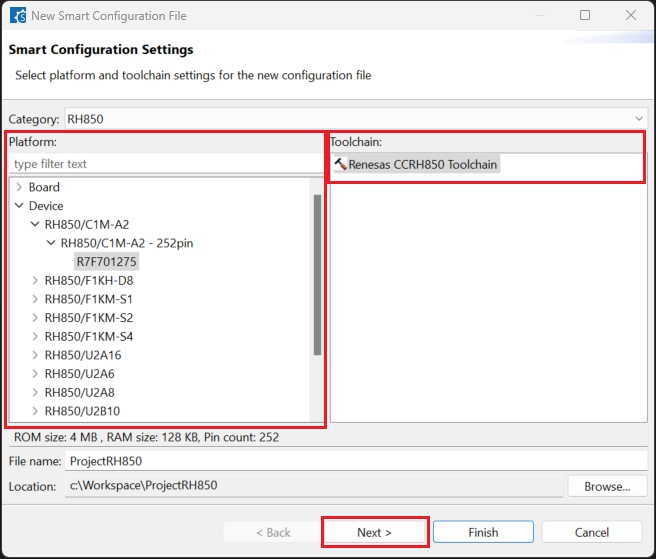Select the Device tree item label
656x559 pixels.
coord(46,205)
